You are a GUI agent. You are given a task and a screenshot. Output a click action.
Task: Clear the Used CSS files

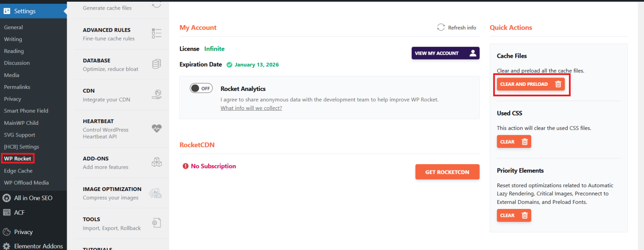pos(514,142)
